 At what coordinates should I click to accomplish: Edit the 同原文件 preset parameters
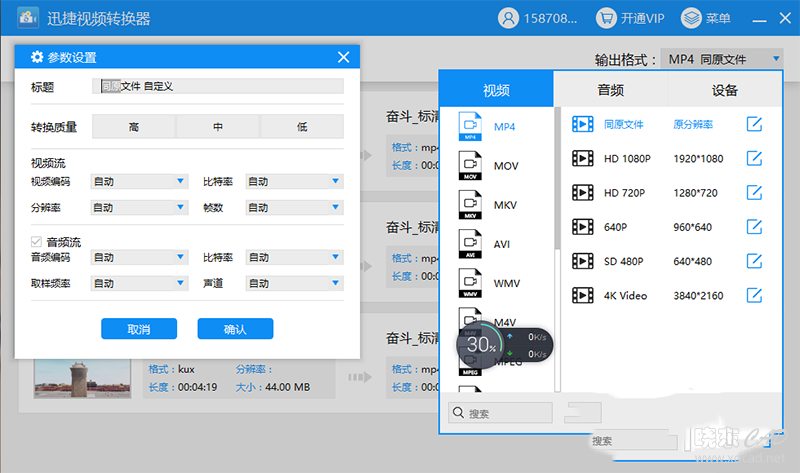[754, 124]
